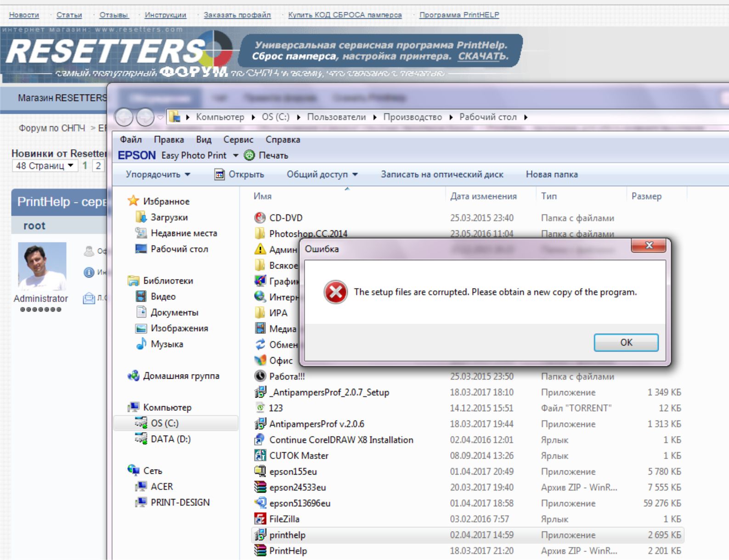The height and width of the screenshot is (560, 729).
Task: Choose Записать на оптический диск
Action: (442, 174)
